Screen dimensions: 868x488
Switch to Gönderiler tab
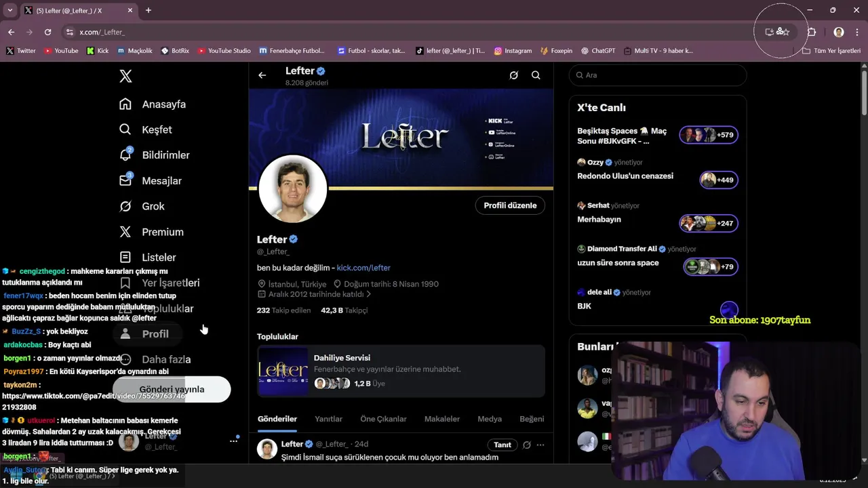point(277,419)
